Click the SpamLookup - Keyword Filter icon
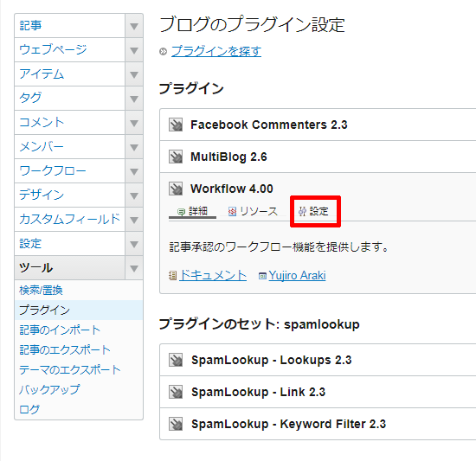This screenshot has width=476, height=461. [176, 424]
